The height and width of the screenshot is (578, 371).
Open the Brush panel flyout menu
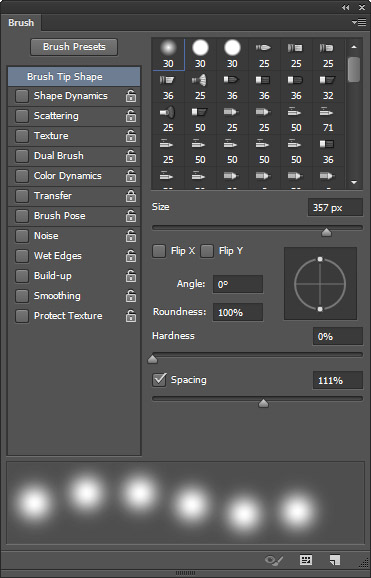click(359, 23)
